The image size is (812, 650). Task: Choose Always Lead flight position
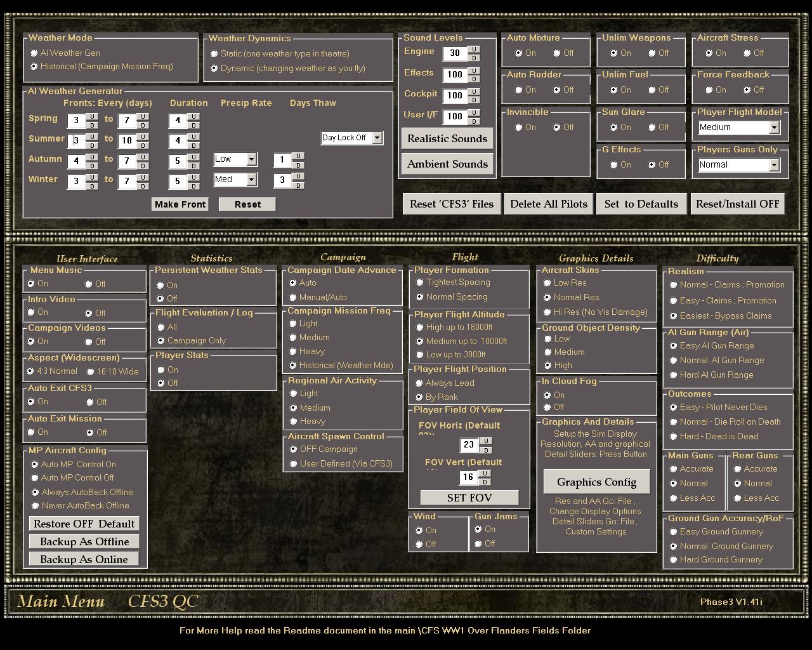[x=419, y=383]
